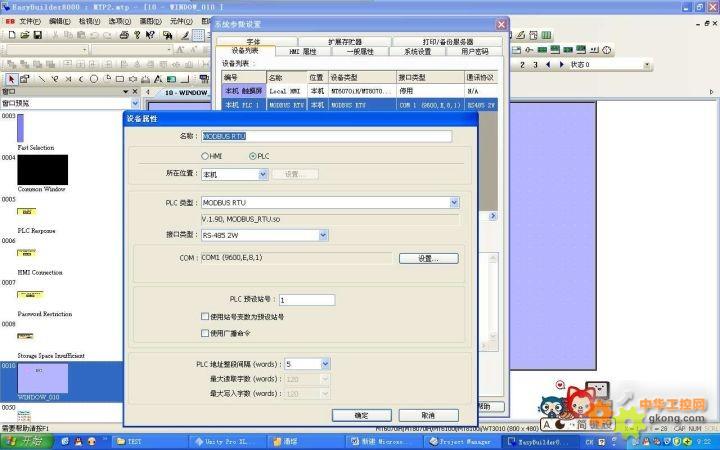Toggle the grid display toolbar icon
The image size is (720, 450).
tap(198, 35)
